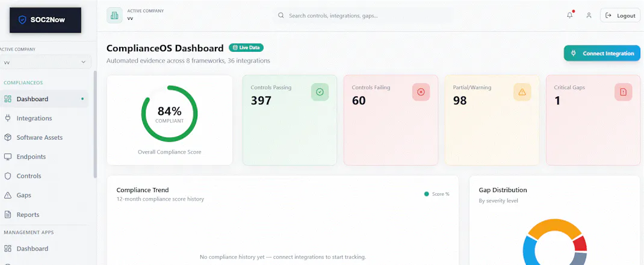Click the Live Data badge
This screenshot has height=265, width=644.
tap(246, 48)
